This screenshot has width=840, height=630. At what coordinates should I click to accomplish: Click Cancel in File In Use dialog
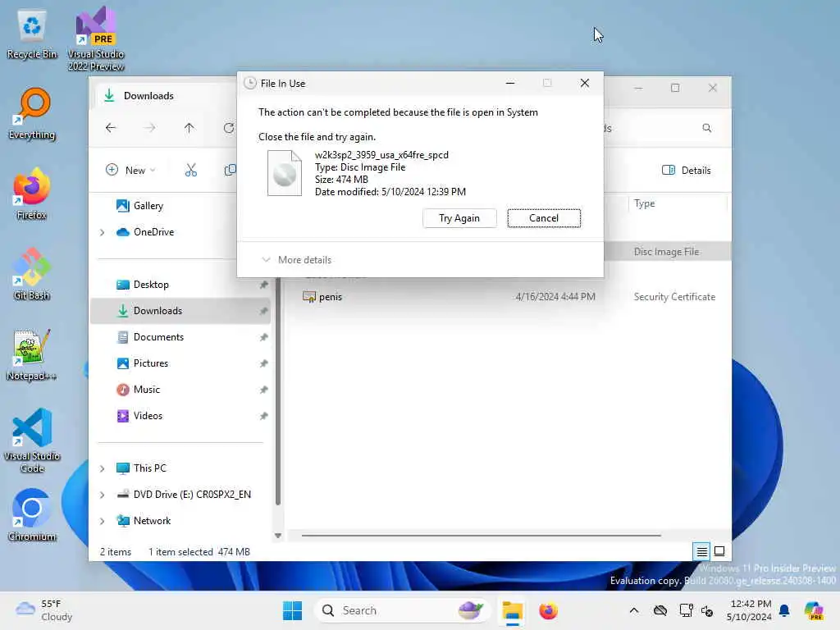point(544,218)
